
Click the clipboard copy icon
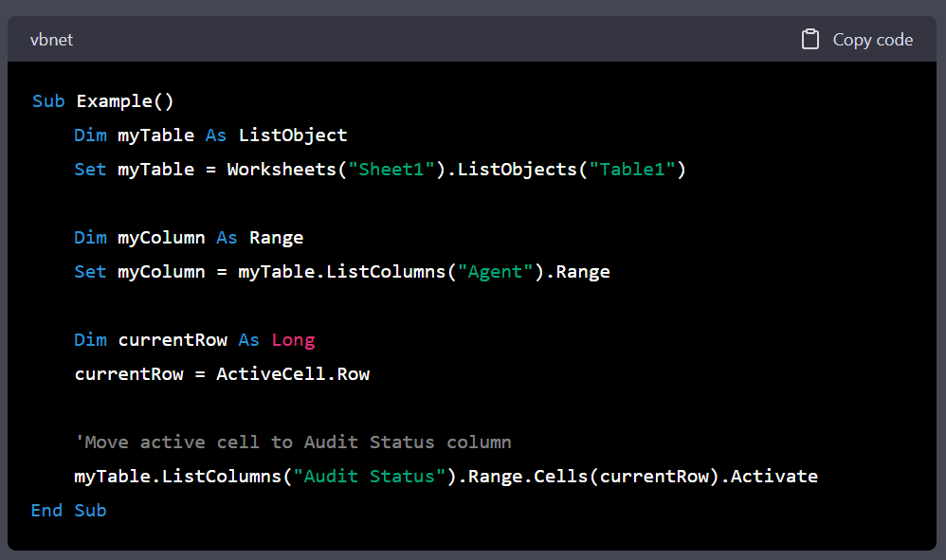click(810, 39)
